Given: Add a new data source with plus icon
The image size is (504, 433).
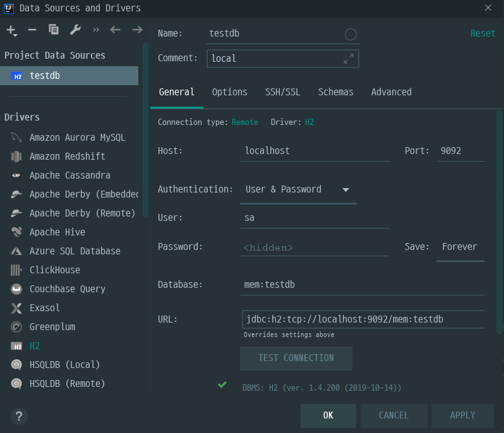Looking at the screenshot, I should [x=11, y=30].
